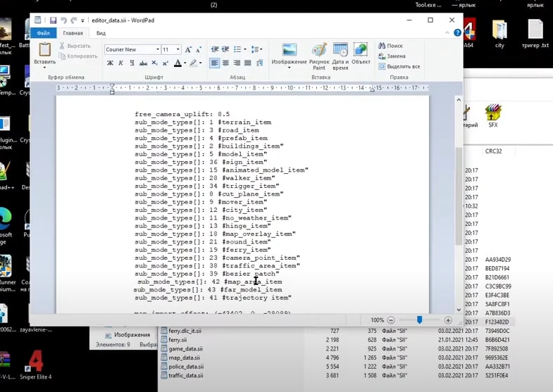
Task: Align text left
Action: pos(214,63)
